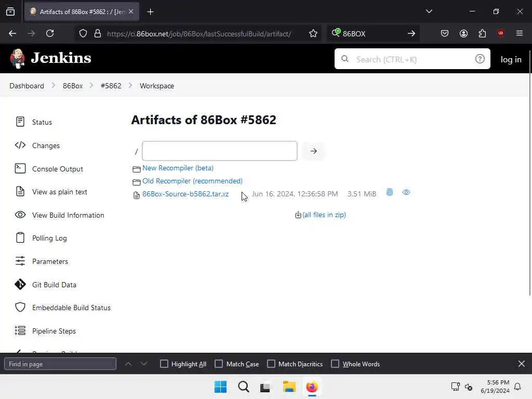Open Task View on the taskbar
Image resolution: width=532 pixels, height=399 pixels.
[265, 387]
